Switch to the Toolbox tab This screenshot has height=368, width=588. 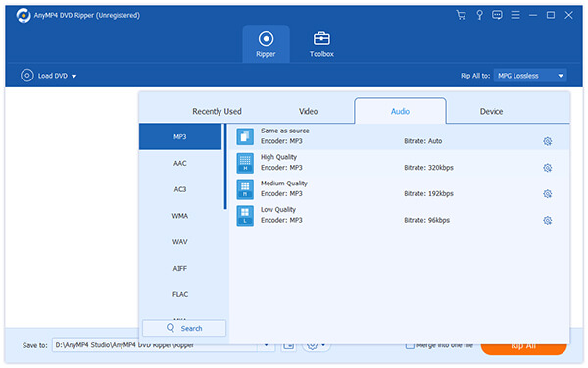[321, 44]
